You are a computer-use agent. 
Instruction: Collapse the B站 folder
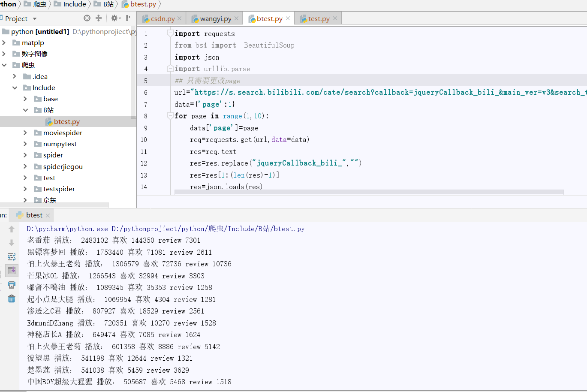coord(25,110)
